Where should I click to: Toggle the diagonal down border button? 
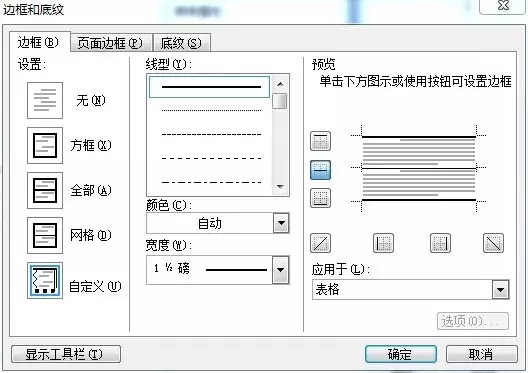[493, 243]
